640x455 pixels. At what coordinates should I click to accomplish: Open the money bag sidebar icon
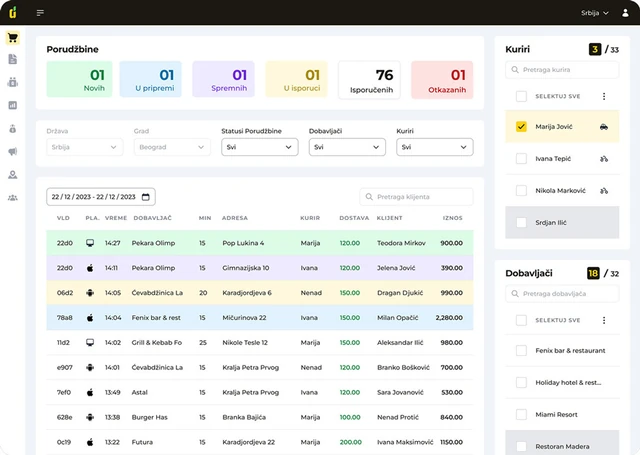click(13, 129)
